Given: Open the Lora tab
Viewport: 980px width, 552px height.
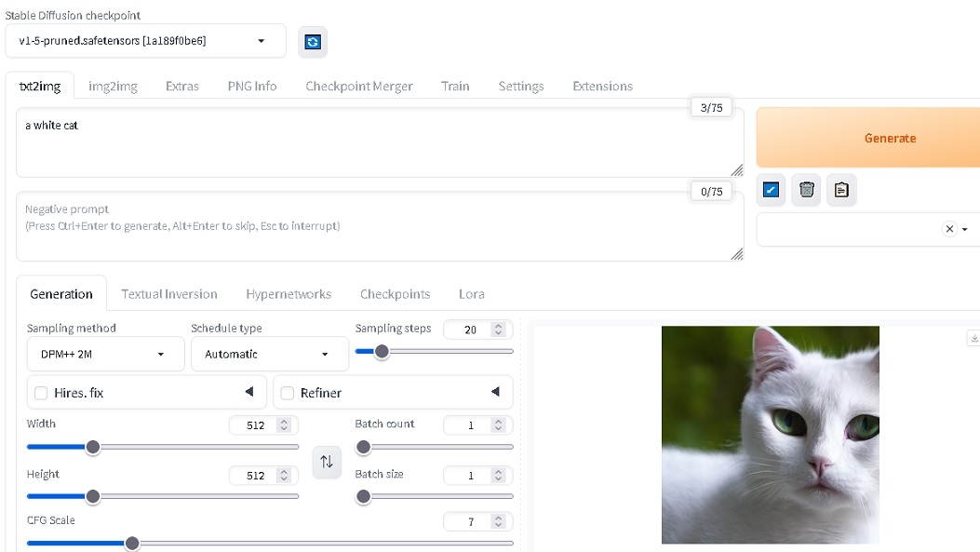Looking at the screenshot, I should coord(471,293).
